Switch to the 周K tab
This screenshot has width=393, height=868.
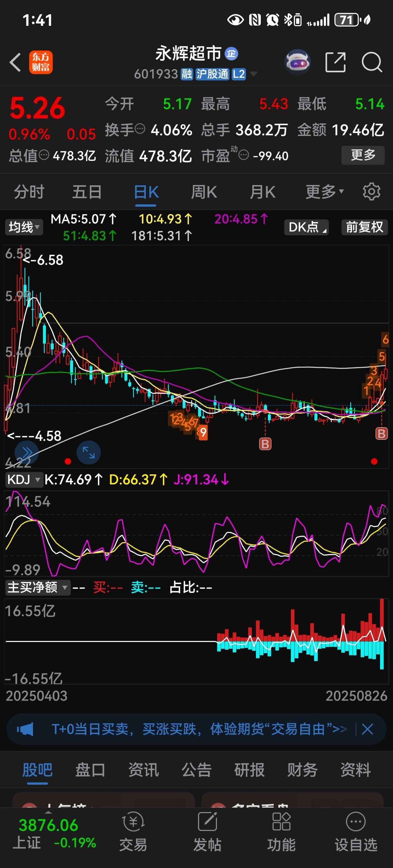pos(204,192)
